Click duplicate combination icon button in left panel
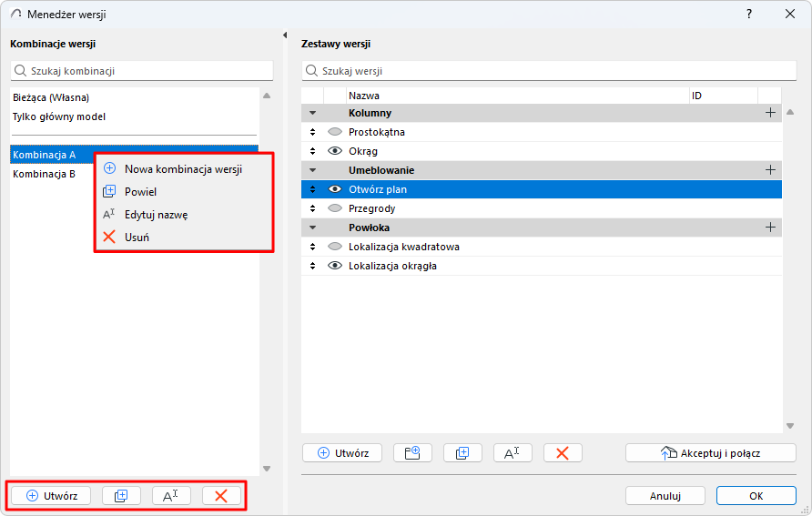Image resolution: width=812 pixels, height=516 pixels. [121, 496]
